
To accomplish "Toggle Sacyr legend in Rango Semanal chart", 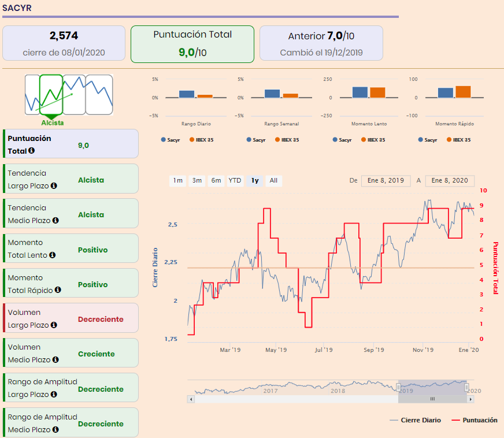I will [256, 140].
